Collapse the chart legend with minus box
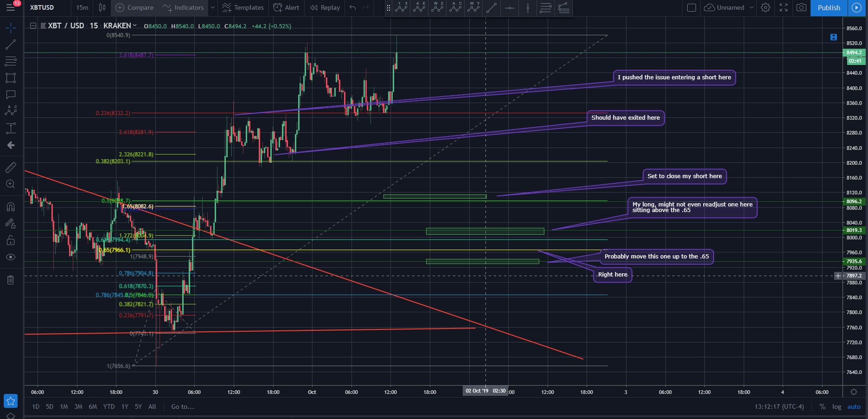The height and width of the screenshot is (419, 868). 33,26
